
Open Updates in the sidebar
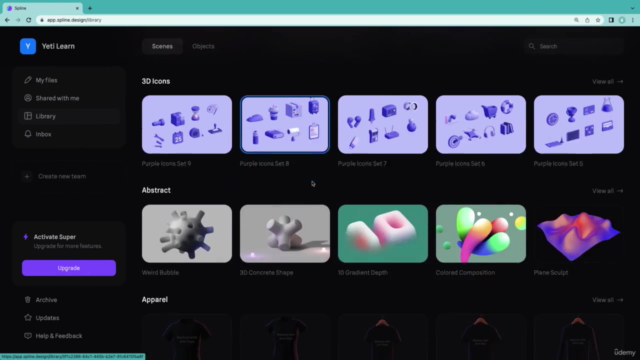click(x=69, y=318)
